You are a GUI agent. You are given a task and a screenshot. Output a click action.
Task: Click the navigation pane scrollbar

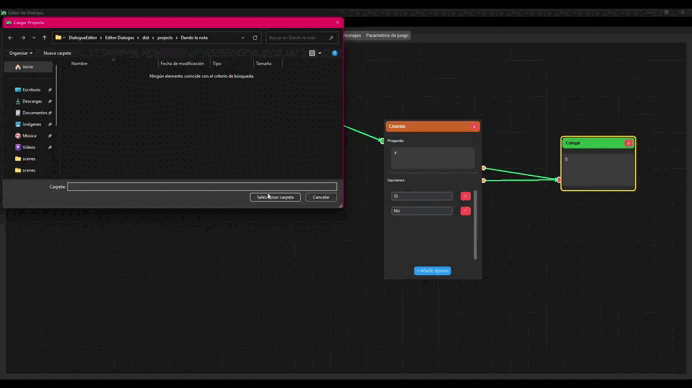57,95
